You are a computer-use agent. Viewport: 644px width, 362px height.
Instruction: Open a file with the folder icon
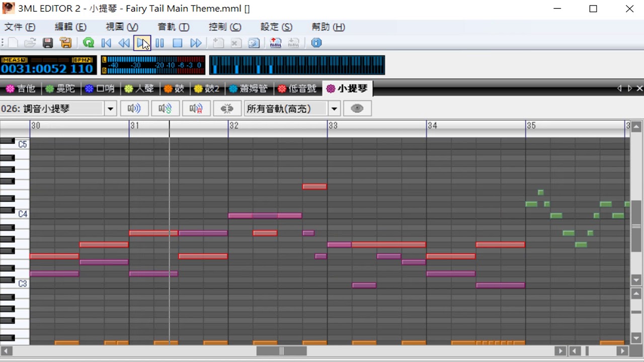(x=30, y=43)
